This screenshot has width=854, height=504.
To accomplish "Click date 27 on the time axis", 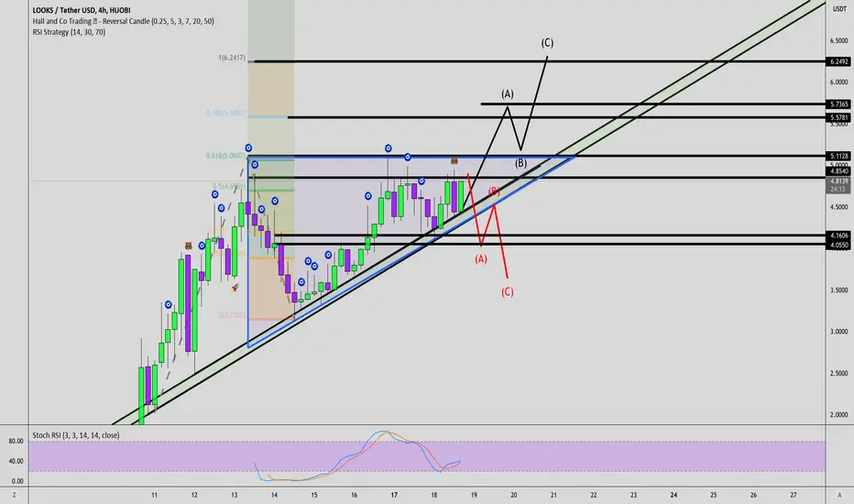I will (794, 495).
